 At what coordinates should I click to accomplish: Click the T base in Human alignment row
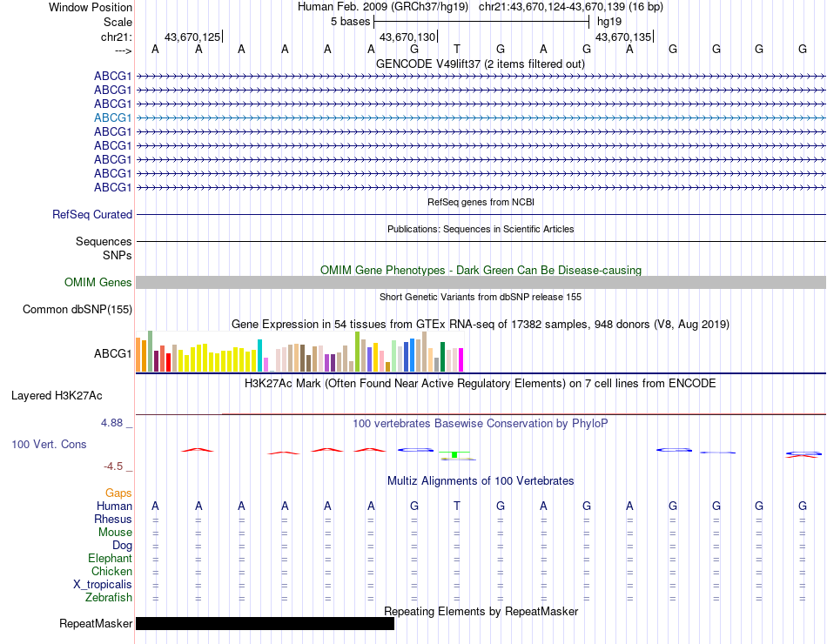[457, 506]
